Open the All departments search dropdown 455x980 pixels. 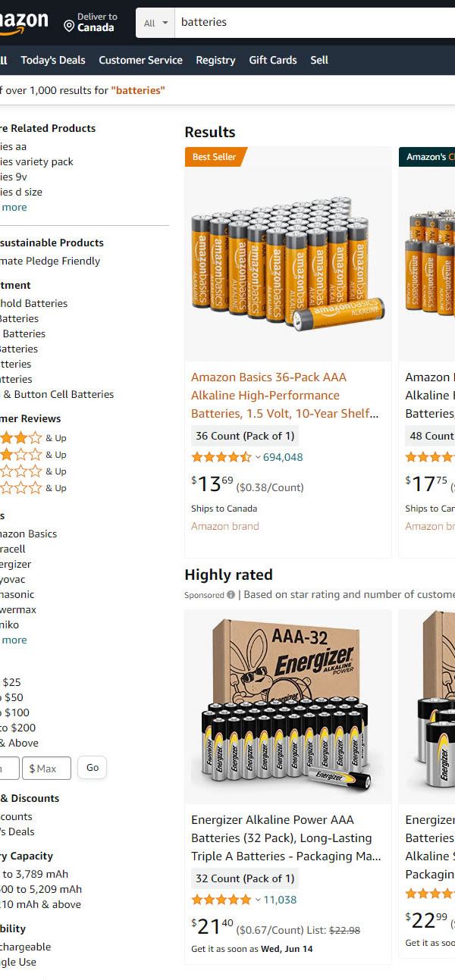tap(155, 23)
